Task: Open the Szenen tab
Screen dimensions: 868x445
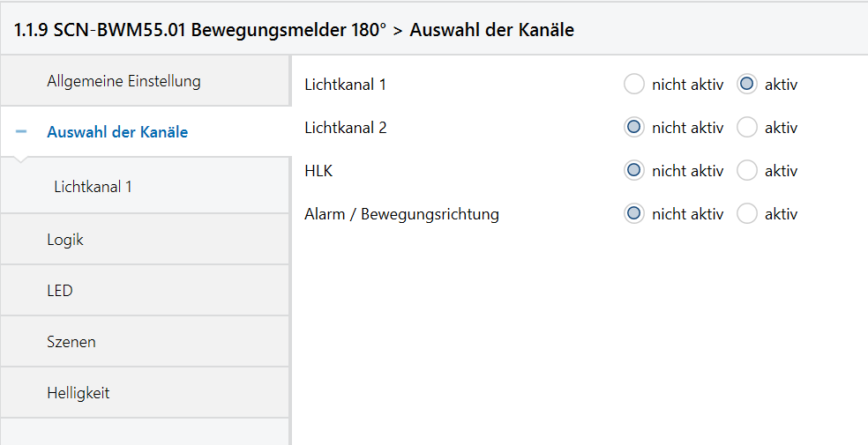Action: point(71,341)
